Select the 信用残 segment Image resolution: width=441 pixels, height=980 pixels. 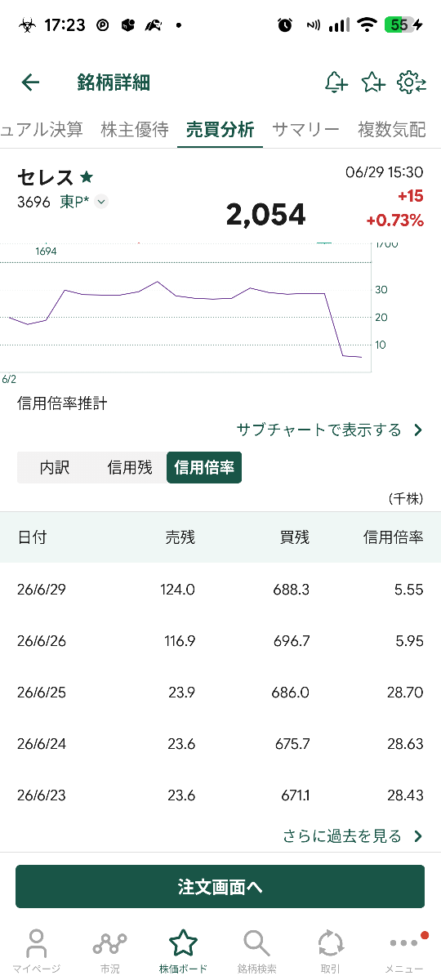130,468
